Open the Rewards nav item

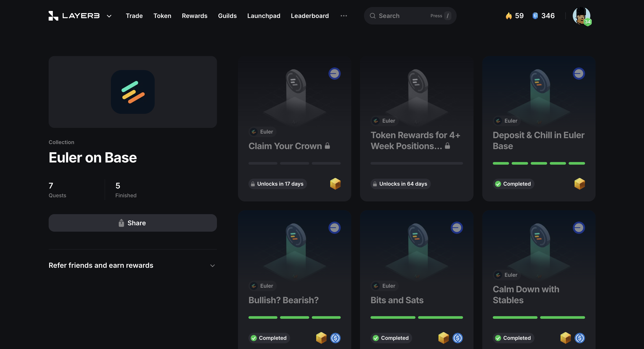195,16
